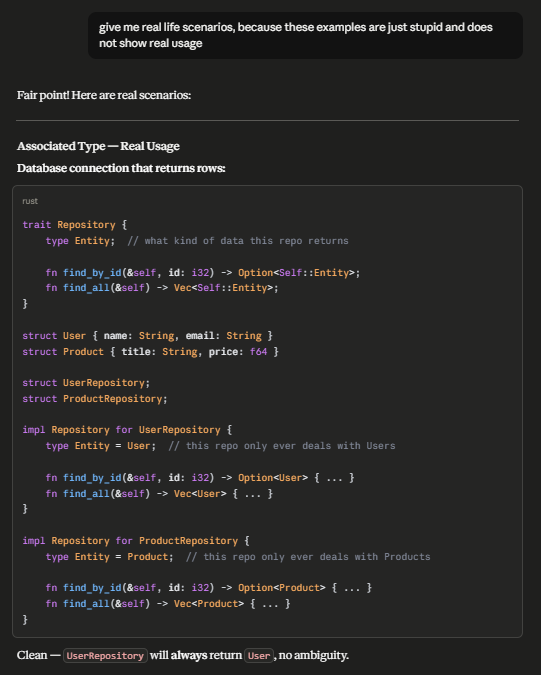Viewport: 541px width, 675px height.
Task: Click comment 'this repo only ever deals with Users'
Action: tap(282, 446)
